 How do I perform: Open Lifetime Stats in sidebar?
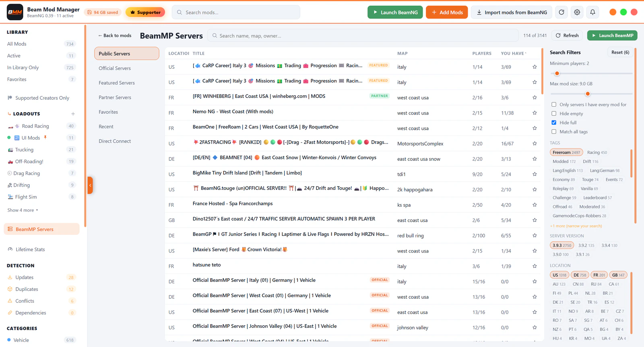tap(41, 249)
